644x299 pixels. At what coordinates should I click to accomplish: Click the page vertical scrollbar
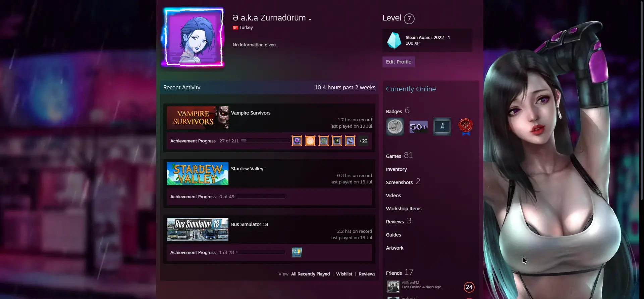[x=641, y=101]
